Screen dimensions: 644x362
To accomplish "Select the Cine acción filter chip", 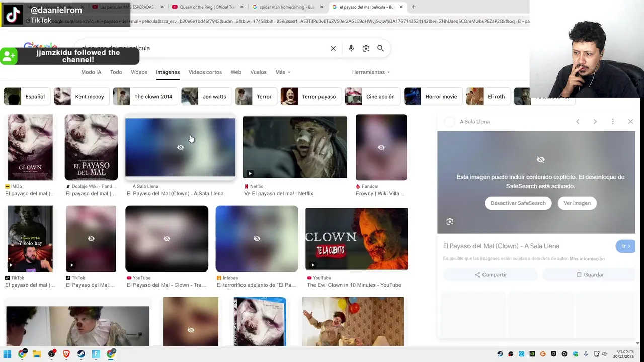I will click(373, 97).
